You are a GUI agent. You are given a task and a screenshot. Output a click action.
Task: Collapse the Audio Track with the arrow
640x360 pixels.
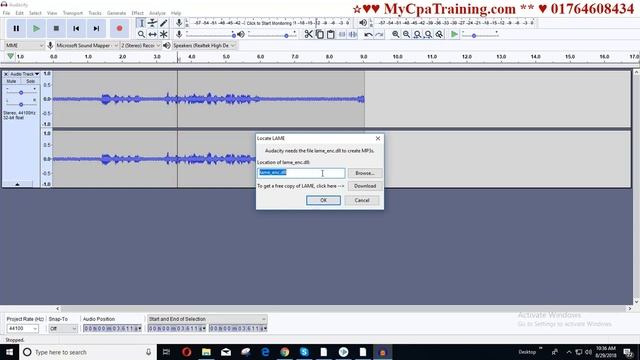point(18,184)
